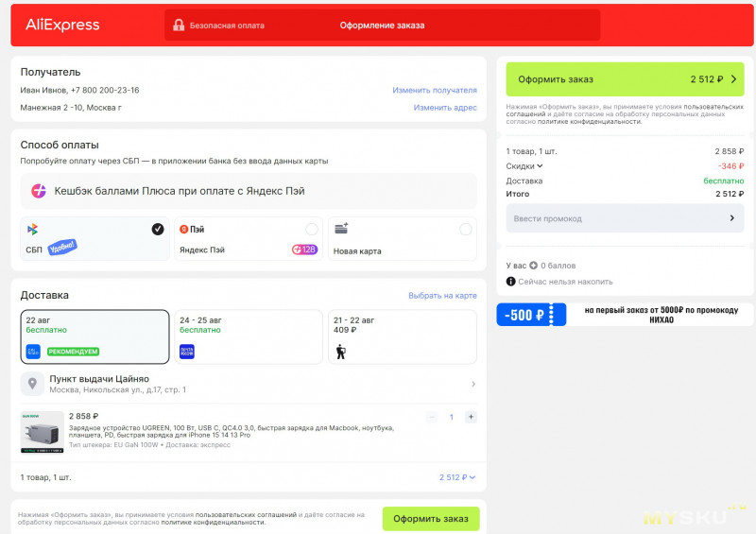Open the AliExpress logo homepage

click(x=62, y=25)
